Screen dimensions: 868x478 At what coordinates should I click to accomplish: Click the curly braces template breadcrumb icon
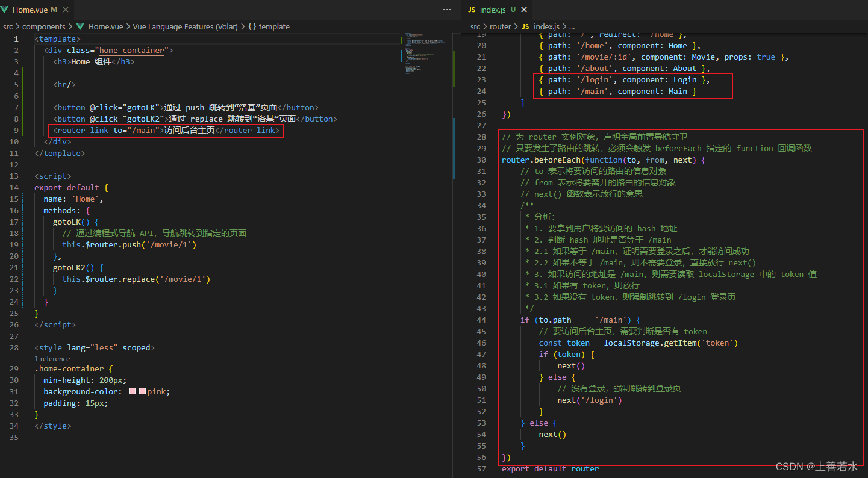[x=252, y=26]
